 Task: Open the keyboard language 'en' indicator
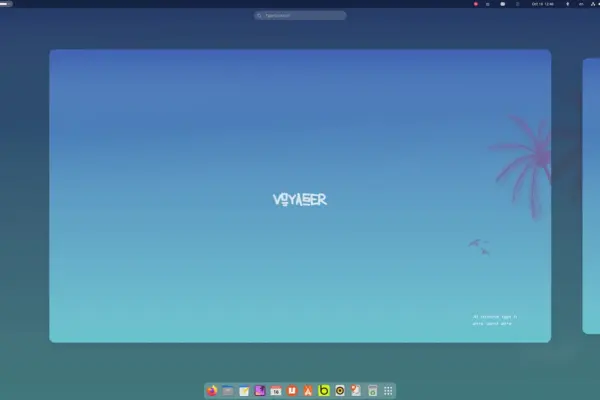581,4
